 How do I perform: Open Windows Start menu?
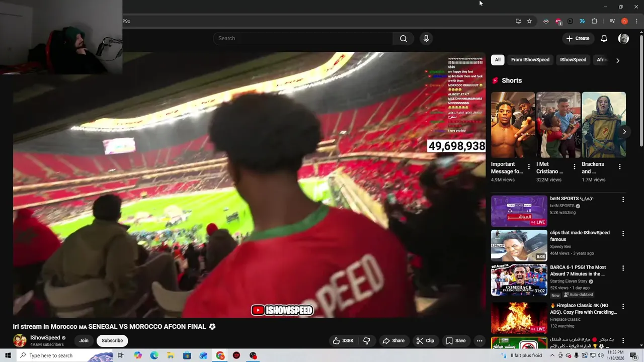[x=7, y=355]
